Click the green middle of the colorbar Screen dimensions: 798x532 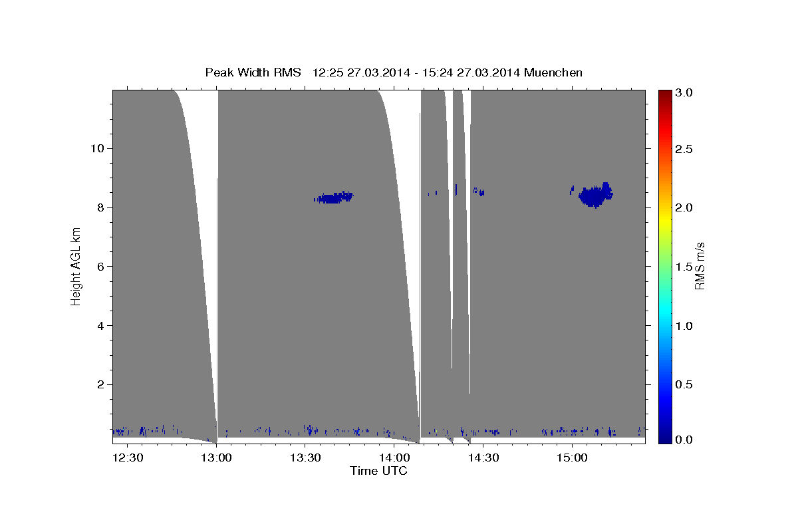tap(665, 267)
